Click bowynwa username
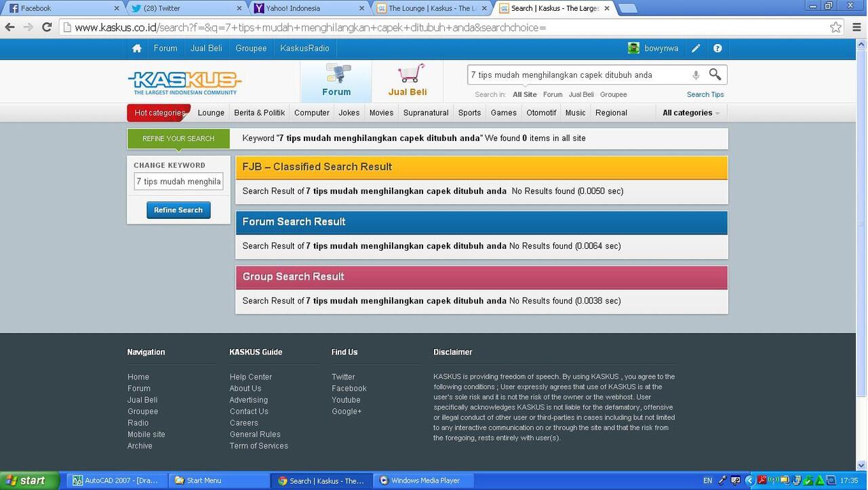The width and height of the screenshot is (868, 490). tap(661, 48)
